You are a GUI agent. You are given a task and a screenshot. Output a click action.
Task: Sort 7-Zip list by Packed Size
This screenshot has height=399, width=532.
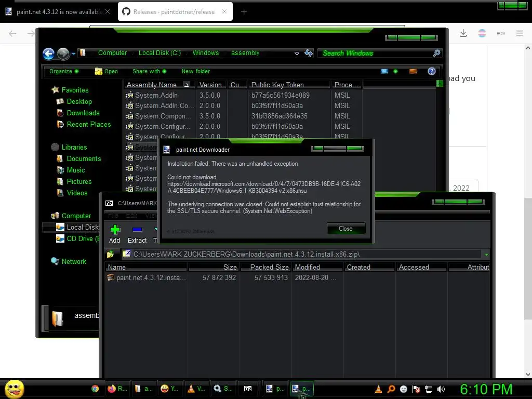coord(266,268)
